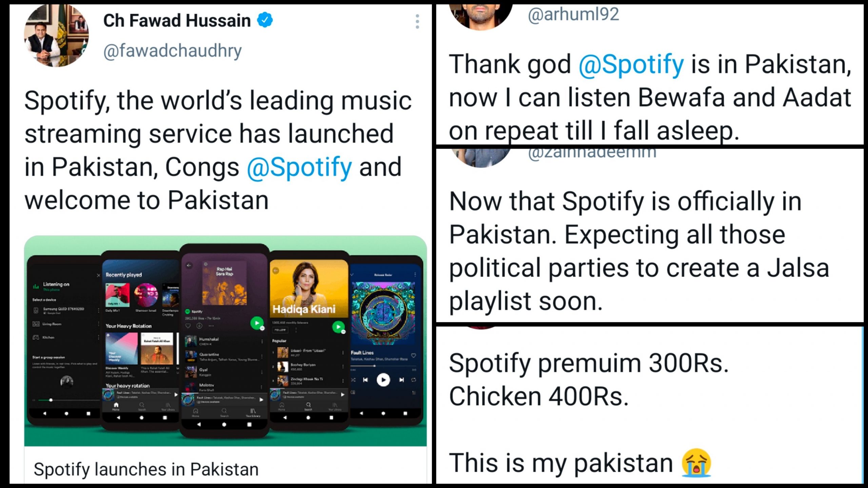The height and width of the screenshot is (488, 868).
Task: Like the Fault Lines track with the heart icon
Action: point(413,355)
